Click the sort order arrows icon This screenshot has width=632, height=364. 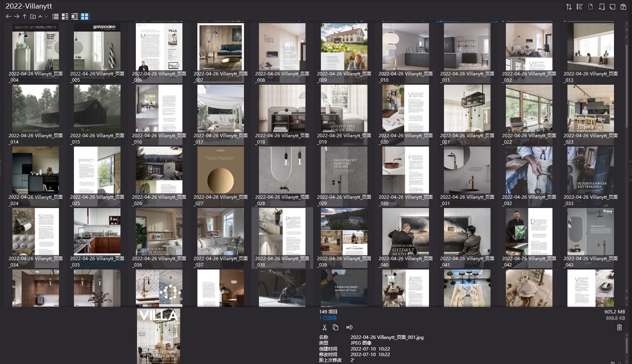(569, 7)
